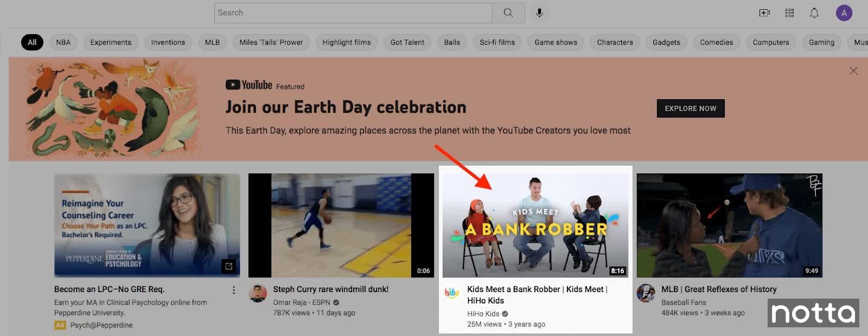Viewport: 868px width, 336px height.
Task: Dismiss the Earth Day banner
Action: pyautogui.click(x=853, y=71)
